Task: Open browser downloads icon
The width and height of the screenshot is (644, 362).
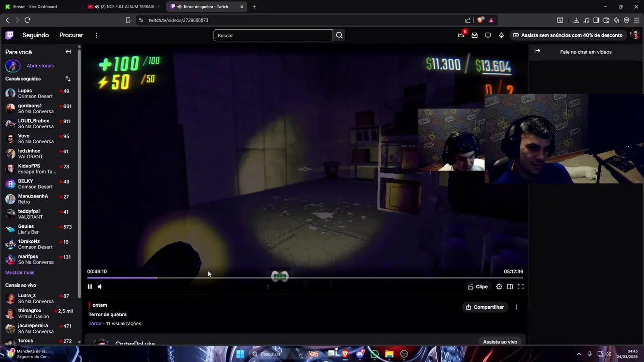Action: click(576, 20)
